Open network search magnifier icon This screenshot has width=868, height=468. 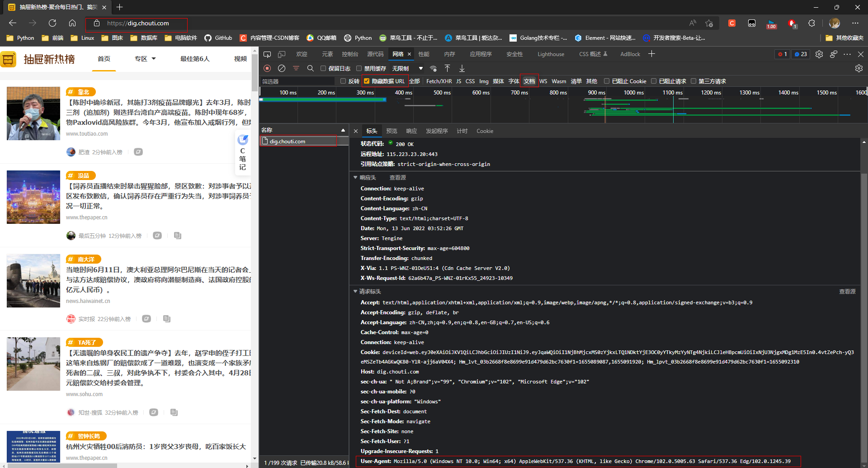[310, 68]
